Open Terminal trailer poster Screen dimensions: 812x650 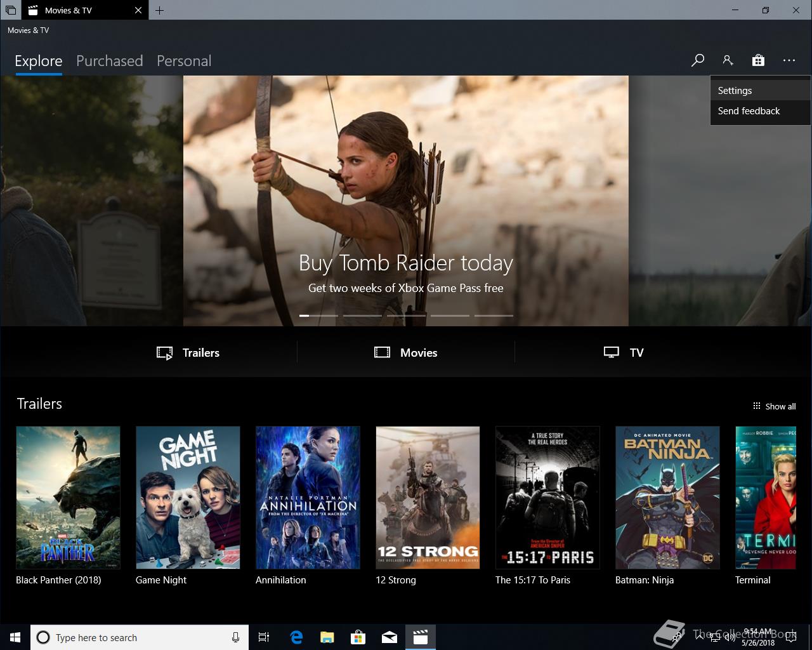pos(766,498)
